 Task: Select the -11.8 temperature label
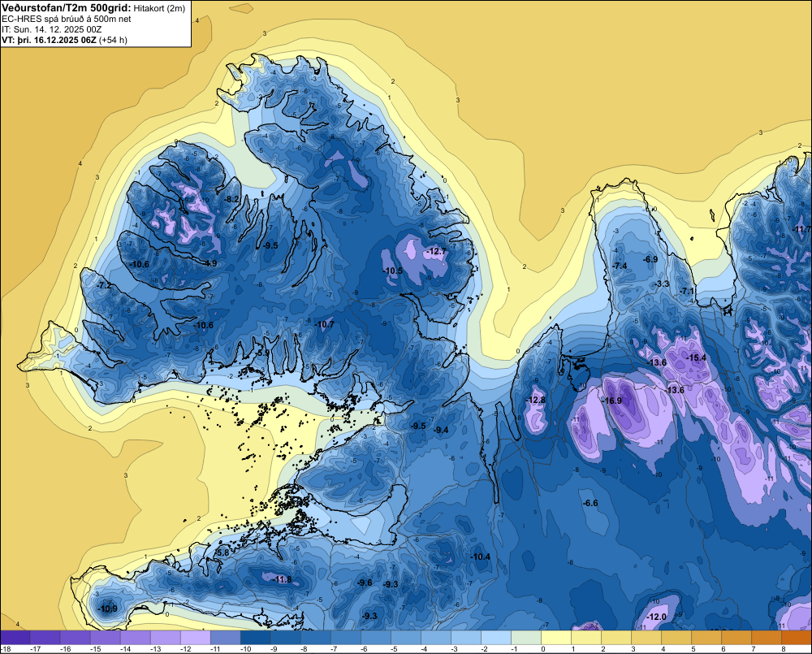coord(283,579)
